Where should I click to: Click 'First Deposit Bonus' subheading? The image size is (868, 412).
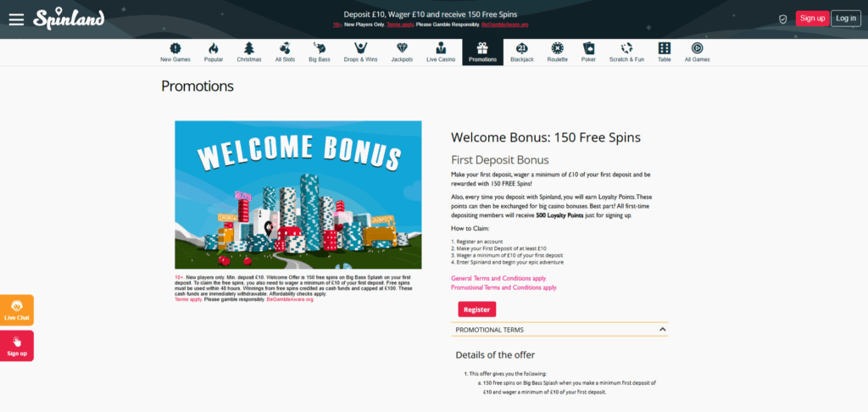coord(500,160)
